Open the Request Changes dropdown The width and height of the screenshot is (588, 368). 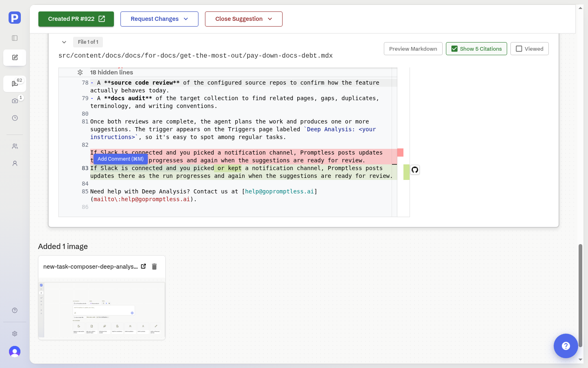(x=159, y=19)
